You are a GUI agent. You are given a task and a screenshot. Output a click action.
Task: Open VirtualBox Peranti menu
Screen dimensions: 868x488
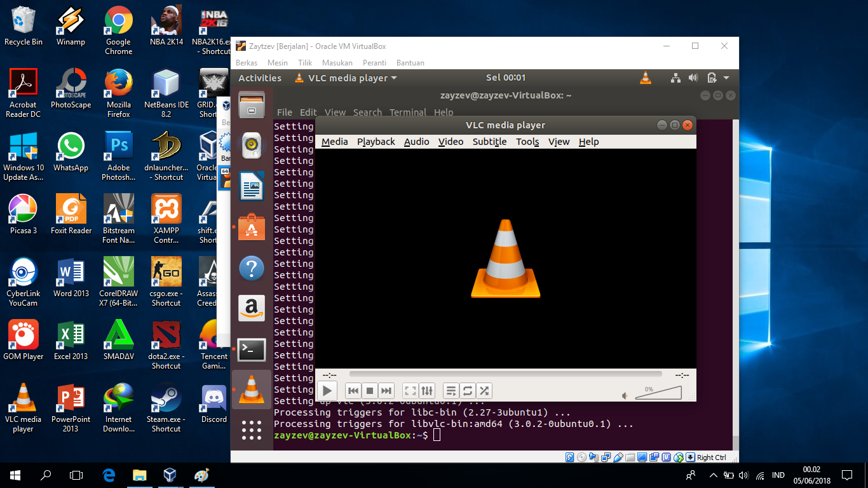point(375,63)
